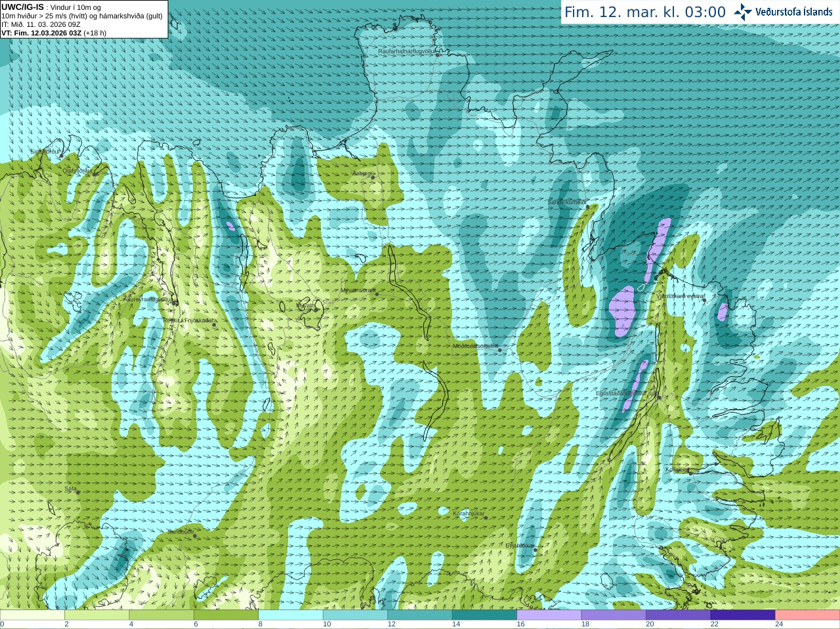Click the Möðrudalsöræfi station label

point(476,346)
